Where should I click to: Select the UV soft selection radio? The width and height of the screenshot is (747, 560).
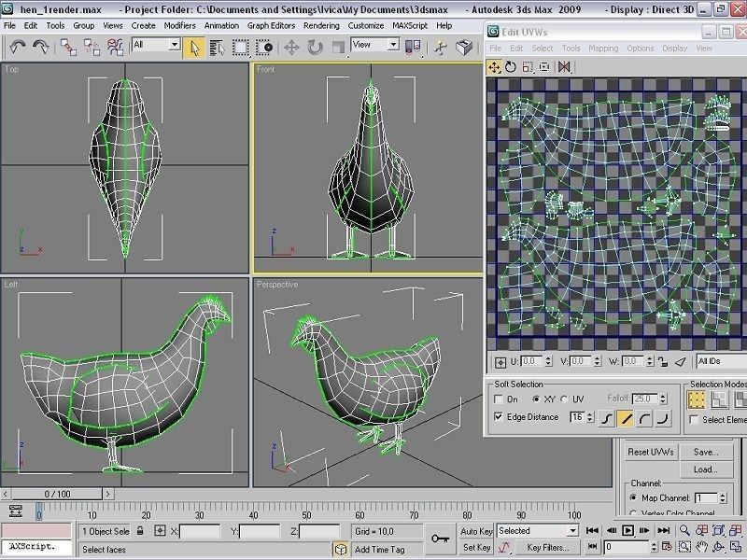pyautogui.click(x=565, y=399)
